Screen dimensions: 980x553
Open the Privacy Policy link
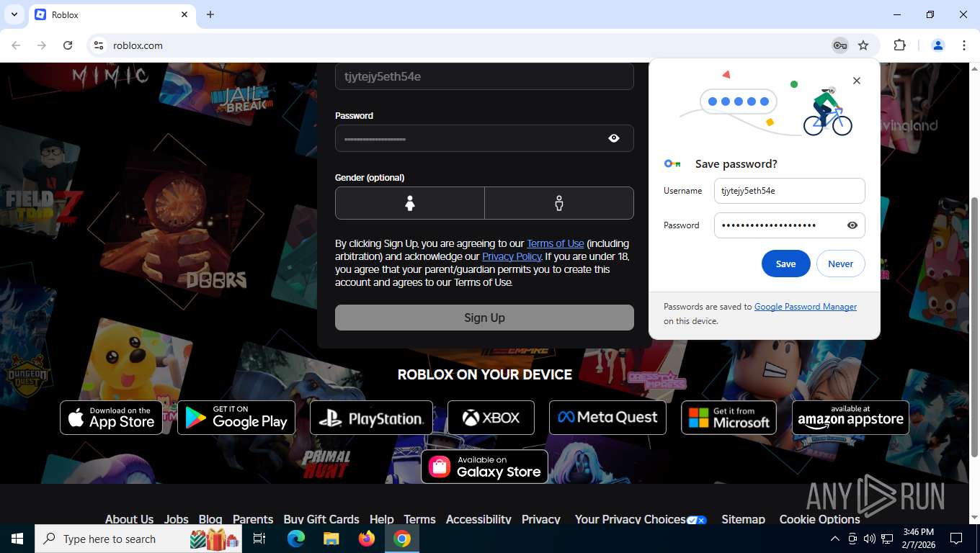click(x=512, y=256)
